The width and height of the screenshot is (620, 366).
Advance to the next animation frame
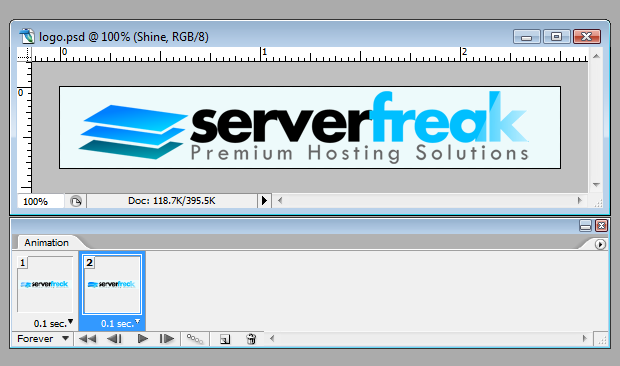tap(166, 339)
